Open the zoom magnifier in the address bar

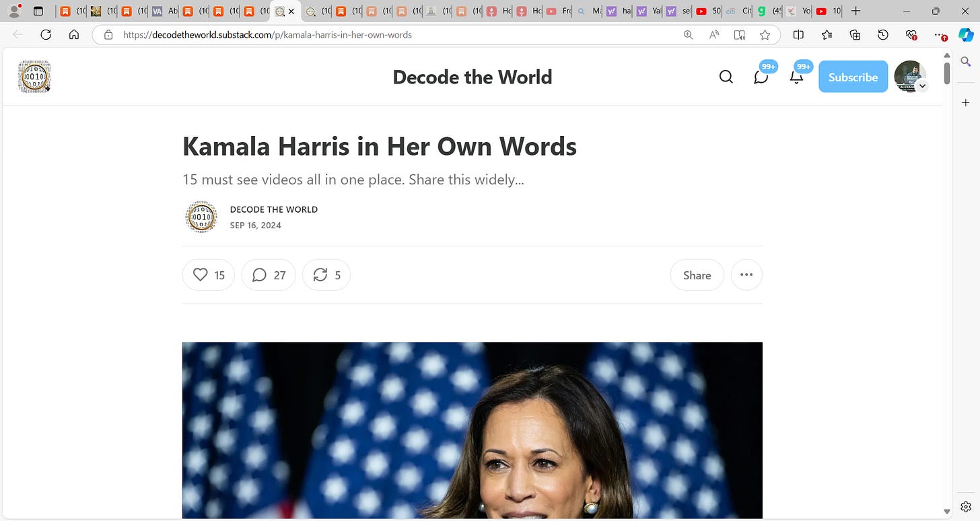click(x=688, y=35)
